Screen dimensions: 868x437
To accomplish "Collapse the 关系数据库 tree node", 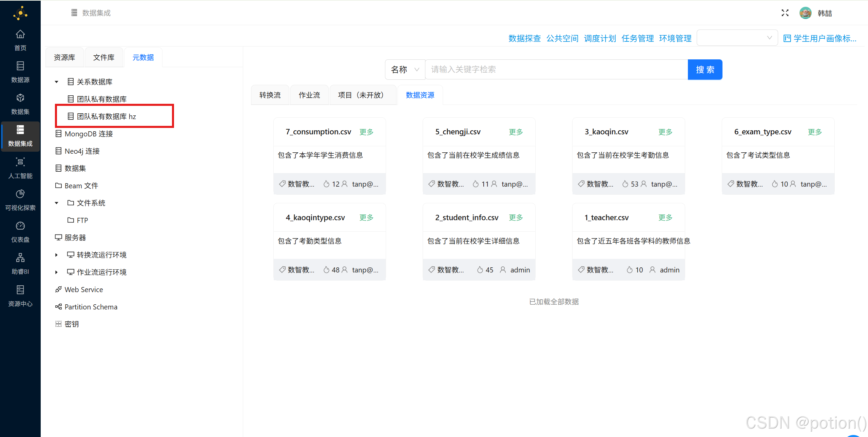I will tap(56, 82).
